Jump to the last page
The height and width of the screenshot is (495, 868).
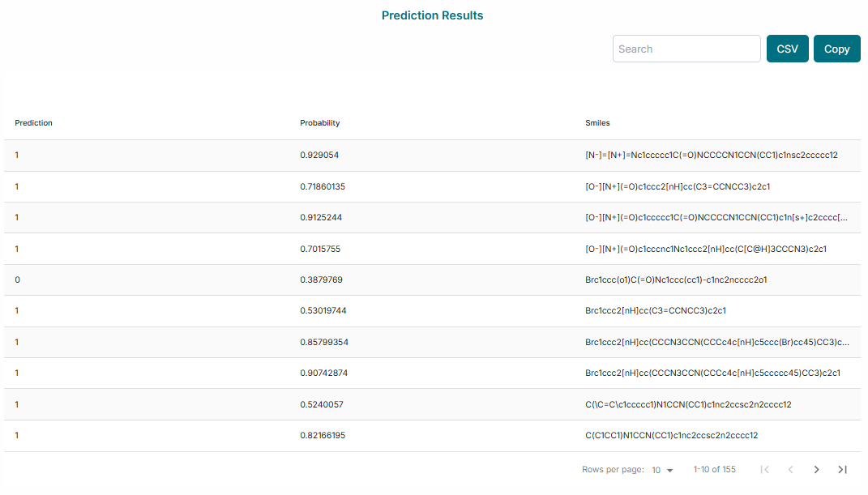pos(842,469)
